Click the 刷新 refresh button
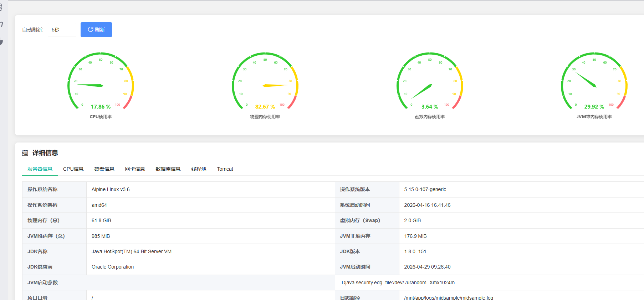This screenshot has height=300, width=644. [x=96, y=30]
